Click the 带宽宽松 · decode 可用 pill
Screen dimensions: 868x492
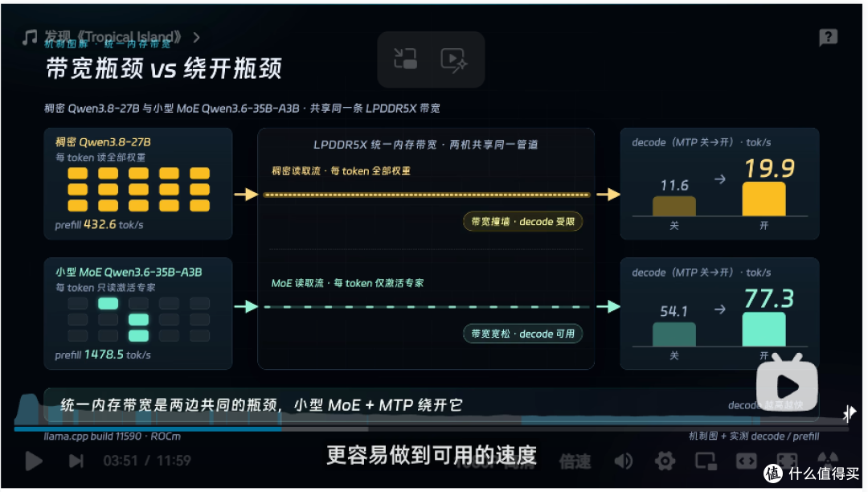522,334
